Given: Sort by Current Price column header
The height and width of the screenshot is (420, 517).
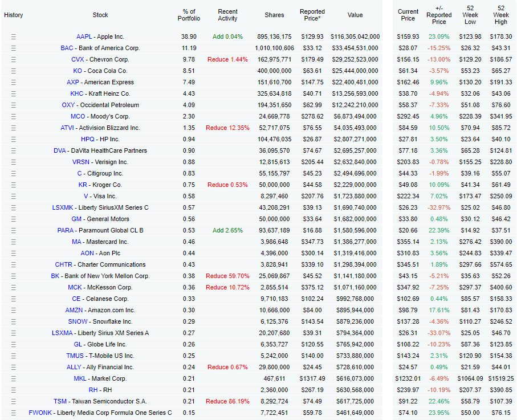Looking at the screenshot, I should (x=408, y=15).
